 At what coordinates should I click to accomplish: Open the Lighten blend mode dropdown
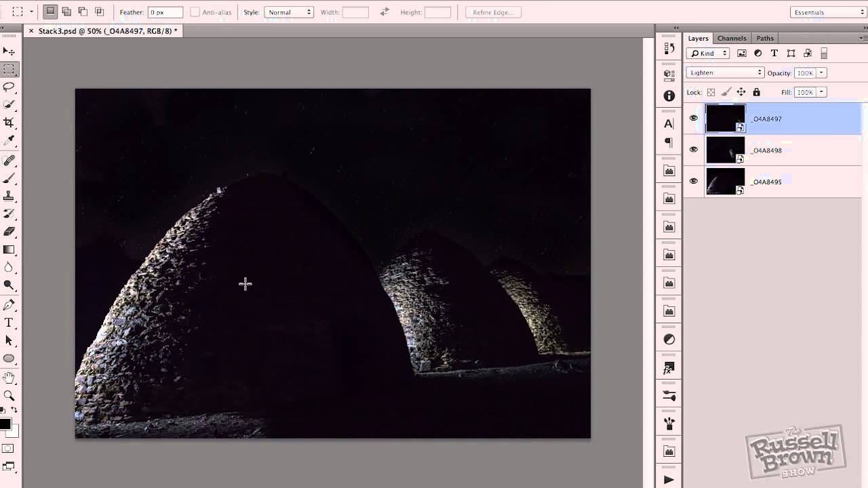(x=724, y=73)
